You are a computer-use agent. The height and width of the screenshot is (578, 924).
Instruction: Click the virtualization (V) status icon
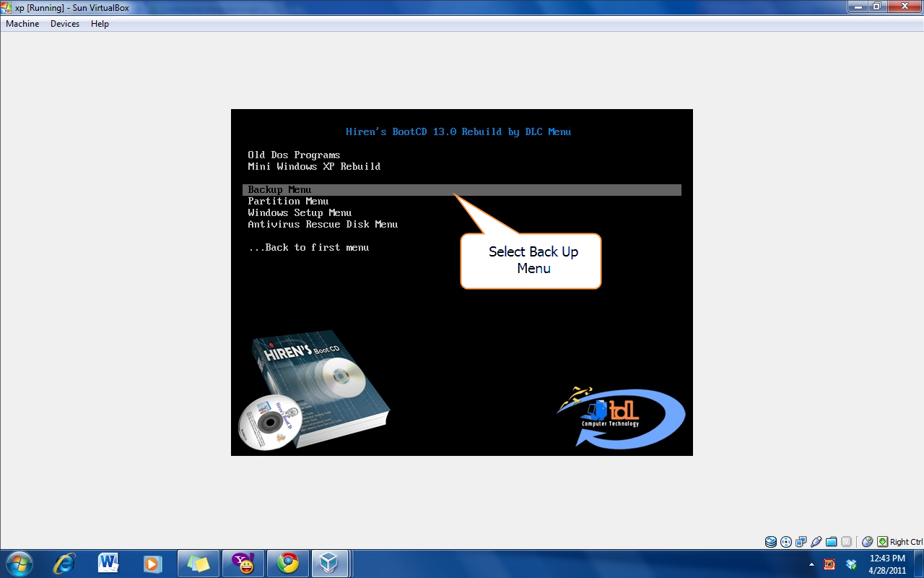click(847, 542)
